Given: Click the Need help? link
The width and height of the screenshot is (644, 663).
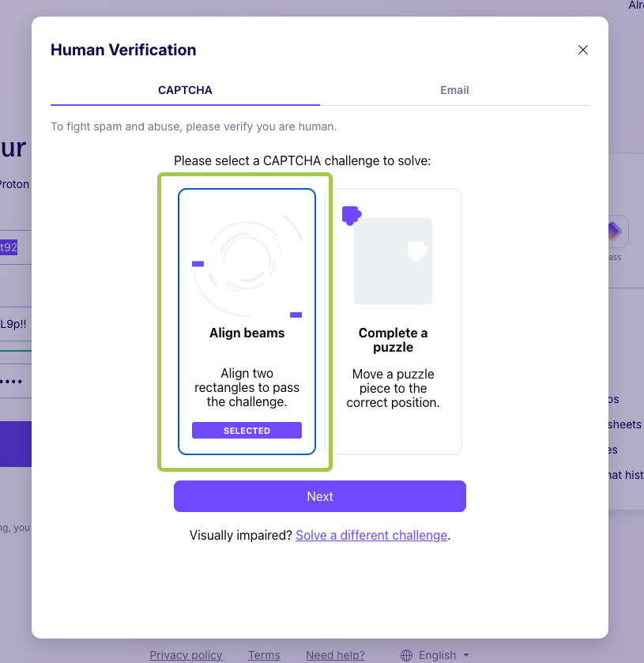Looking at the screenshot, I should coord(335,655).
